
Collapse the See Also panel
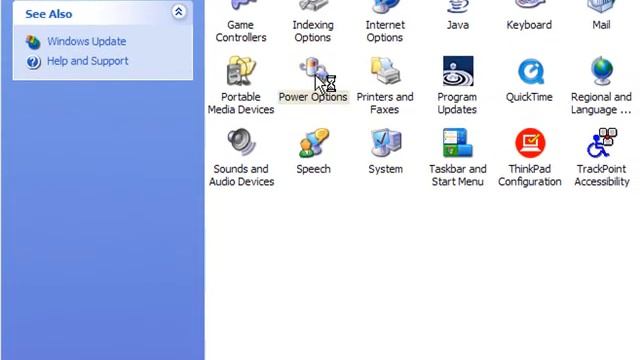click(178, 12)
